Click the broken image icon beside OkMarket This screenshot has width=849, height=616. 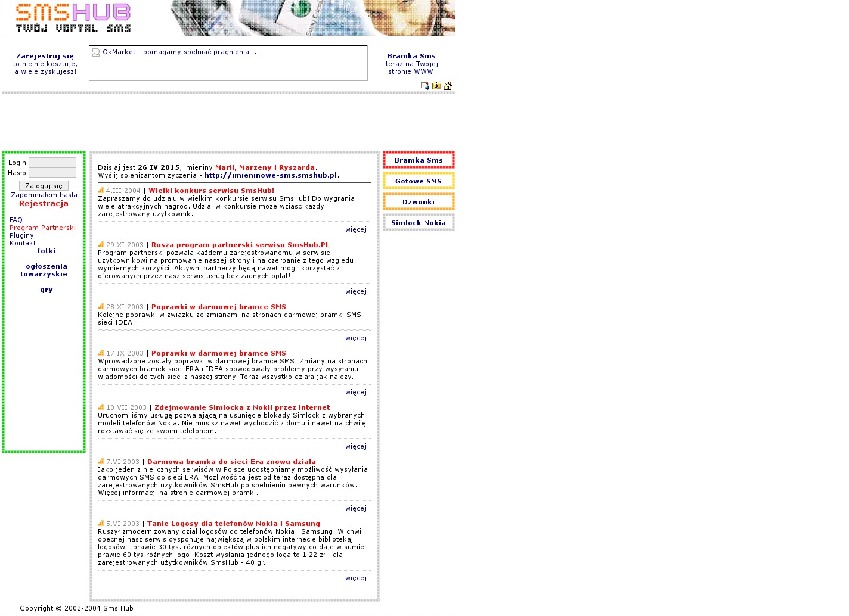96,52
